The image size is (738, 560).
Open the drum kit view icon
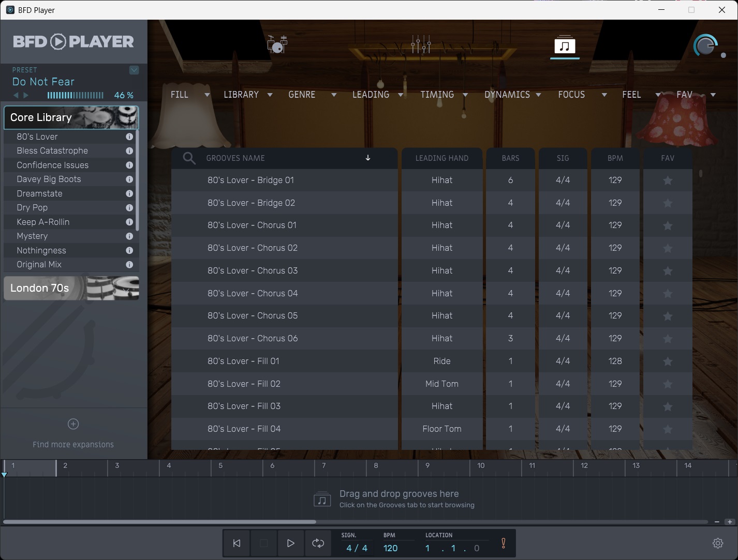tap(277, 44)
